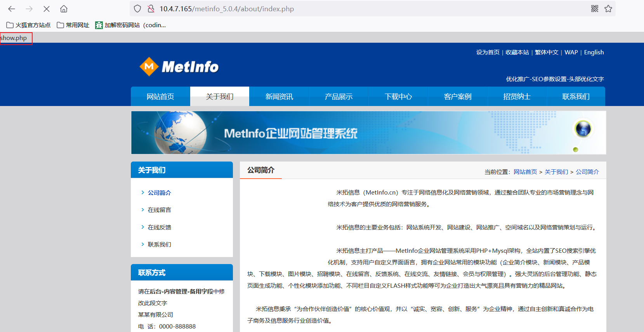Switch to 繁体中文 language
Viewport: 644px width, 332px height.
[x=547, y=52]
